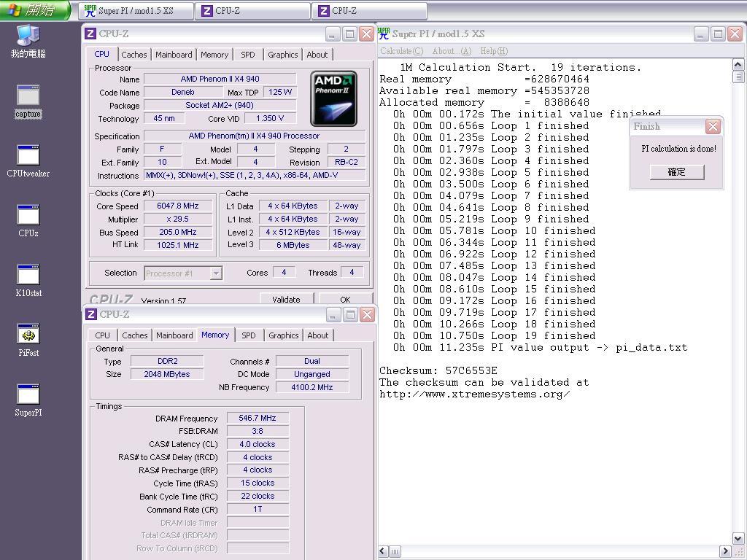Expand the Processor #1 selection dropdown

tap(216, 273)
